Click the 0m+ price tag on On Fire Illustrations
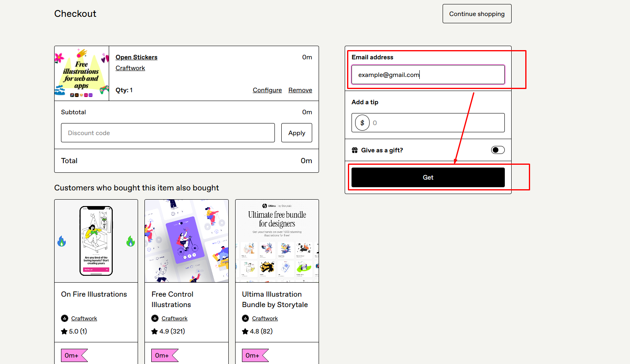This screenshot has height=364, width=630. [x=74, y=356]
